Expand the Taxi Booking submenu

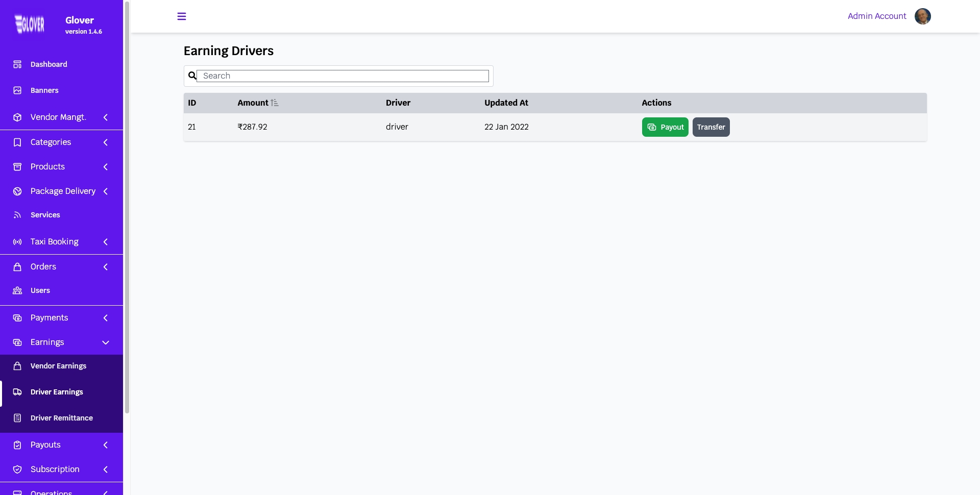pos(106,242)
